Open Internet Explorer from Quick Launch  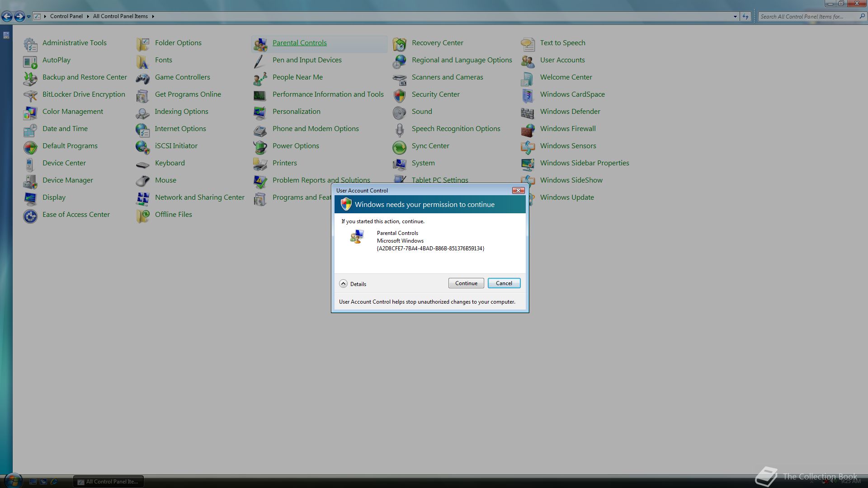[x=54, y=482]
